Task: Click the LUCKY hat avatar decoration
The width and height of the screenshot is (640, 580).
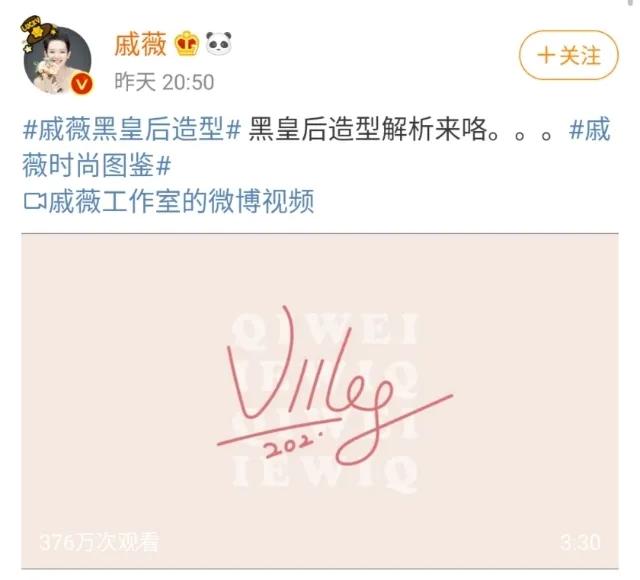Action: [x=37, y=31]
